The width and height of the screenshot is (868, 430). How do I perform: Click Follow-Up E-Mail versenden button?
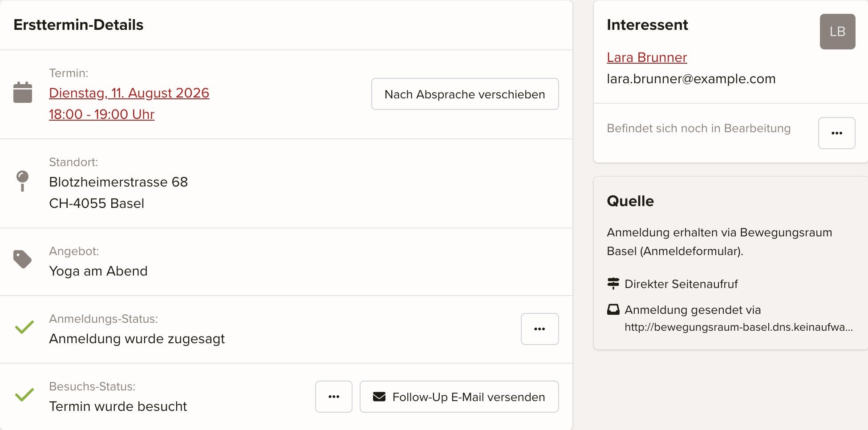(x=459, y=397)
